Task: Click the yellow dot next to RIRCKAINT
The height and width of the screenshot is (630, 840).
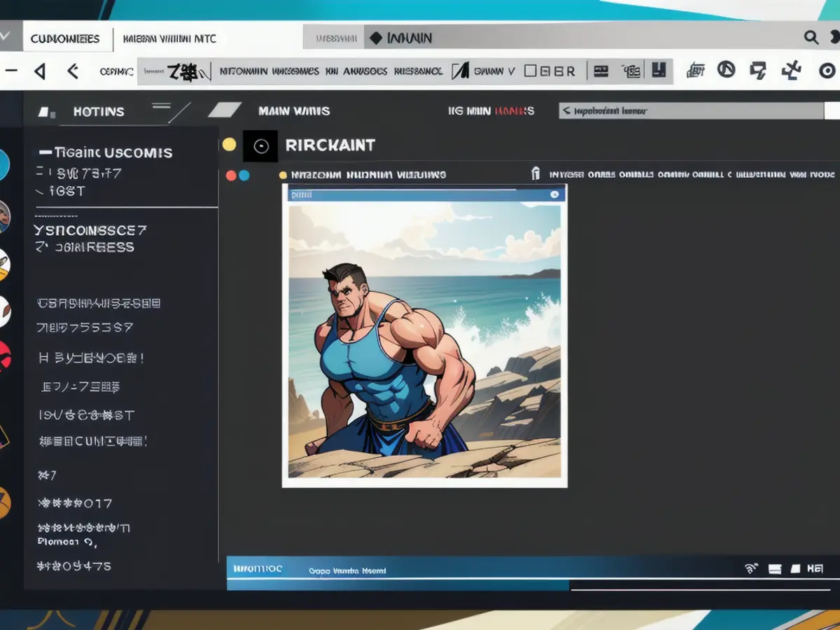Action: point(229,145)
